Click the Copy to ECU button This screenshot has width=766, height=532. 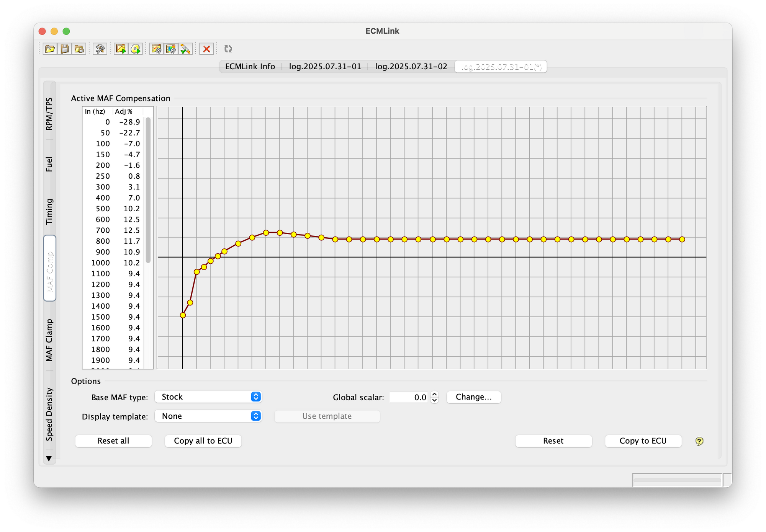tap(643, 441)
